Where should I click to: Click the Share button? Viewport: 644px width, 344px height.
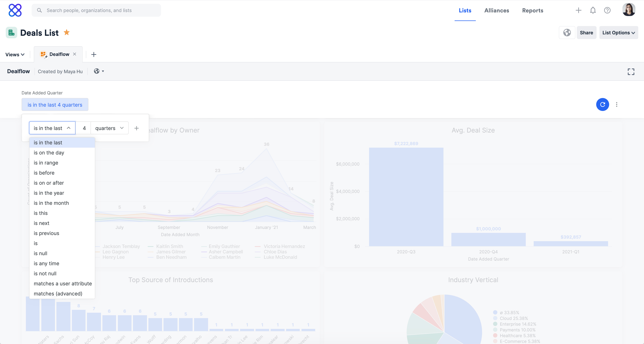click(586, 33)
